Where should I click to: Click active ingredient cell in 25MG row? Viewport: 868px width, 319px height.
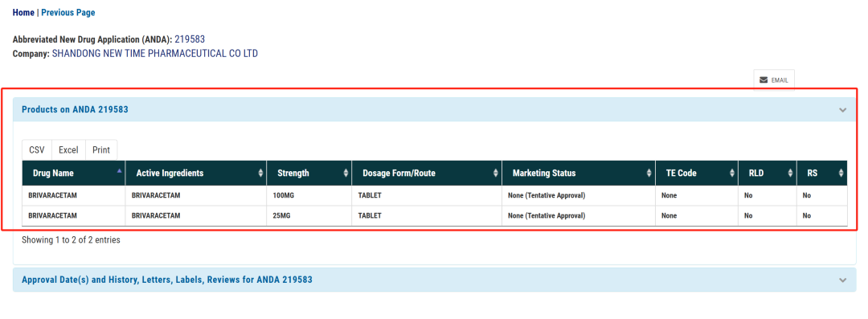tap(196, 216)
